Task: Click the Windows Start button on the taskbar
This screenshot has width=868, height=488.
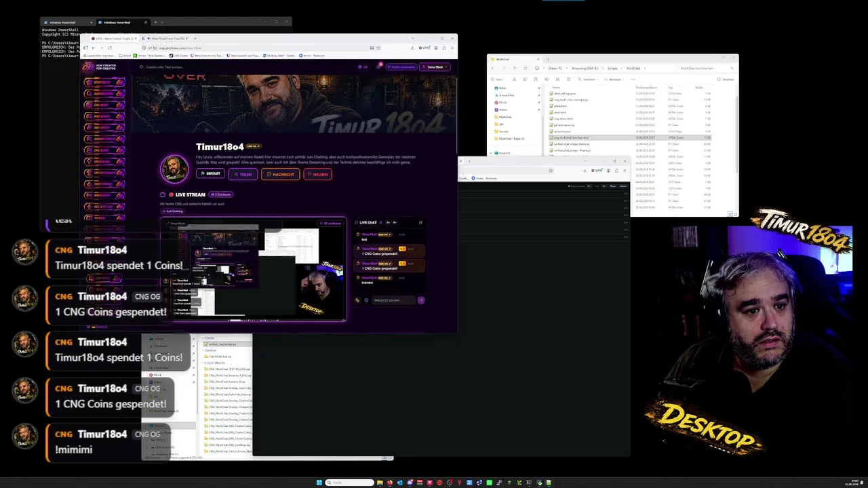Action: pos(319,483)
